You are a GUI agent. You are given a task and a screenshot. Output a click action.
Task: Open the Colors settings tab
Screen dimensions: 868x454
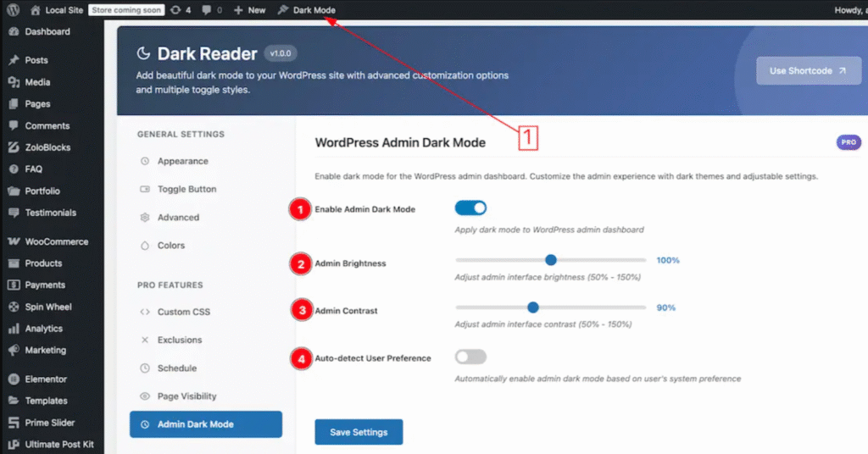click(206, 246)
